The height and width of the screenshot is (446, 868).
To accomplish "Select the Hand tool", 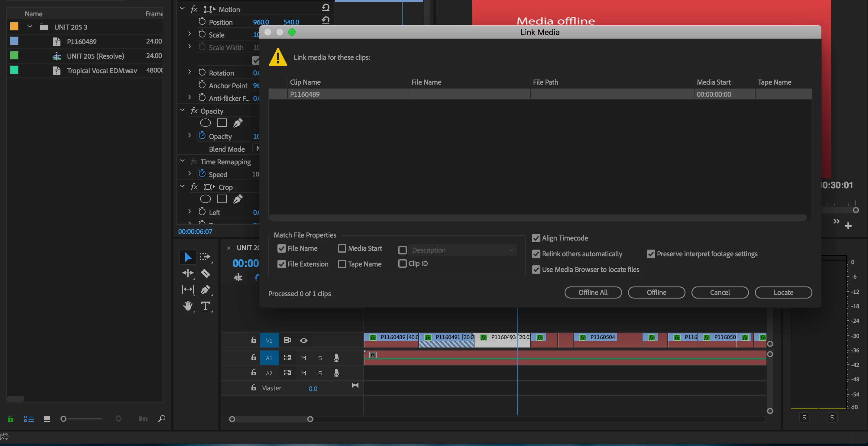I will coord(188,306).
